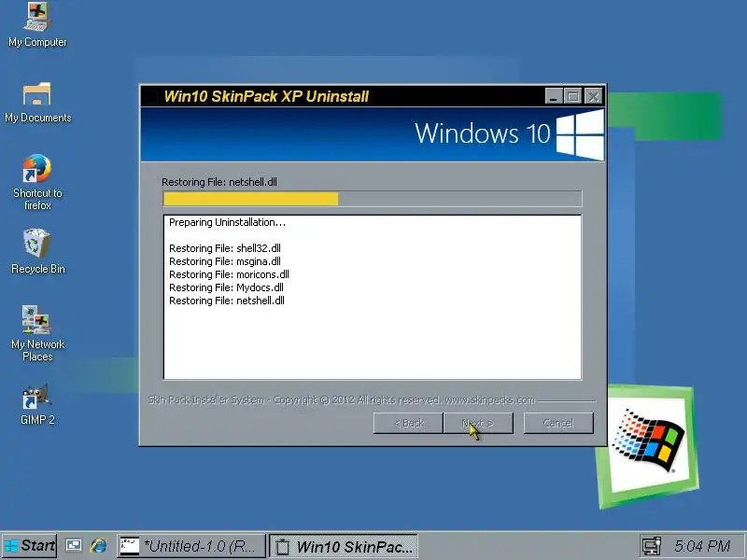
Task: Click the 'Restoring File: moricons.dll' log line
Action: pos(229,274)
